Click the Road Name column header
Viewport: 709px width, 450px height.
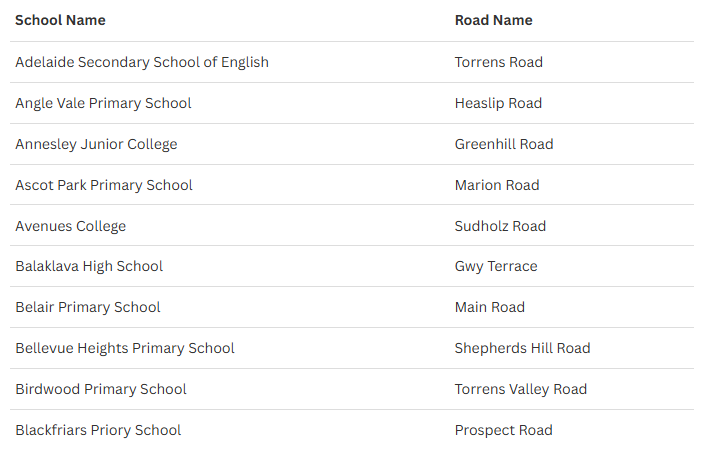click(493, 20)
